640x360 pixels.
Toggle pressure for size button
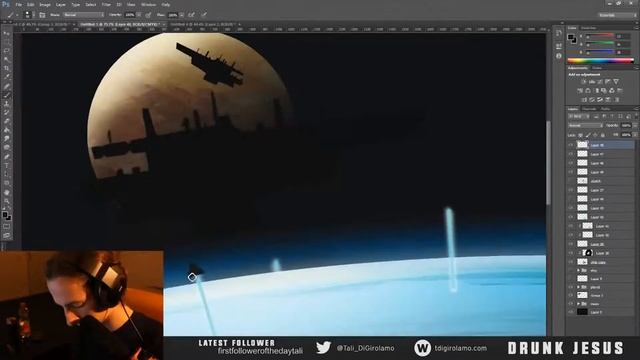click(204, 15)
